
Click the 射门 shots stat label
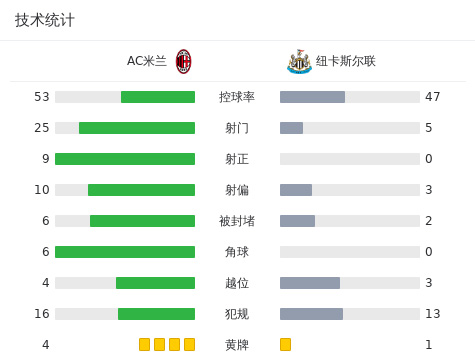click(237, 128)
